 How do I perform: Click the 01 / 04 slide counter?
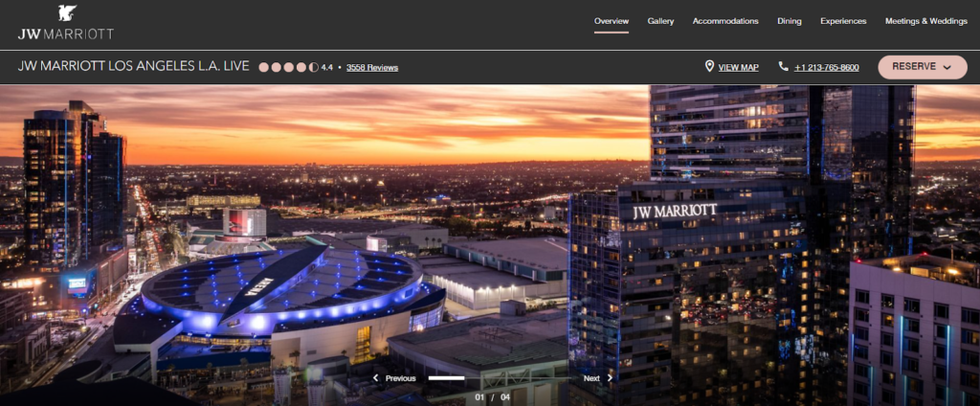(x=493, y=397)
